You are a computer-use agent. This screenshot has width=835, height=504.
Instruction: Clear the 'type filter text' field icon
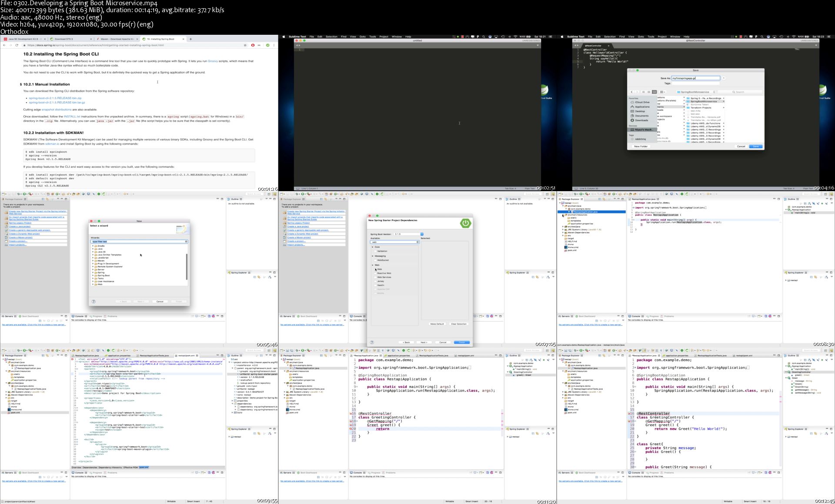186,242
